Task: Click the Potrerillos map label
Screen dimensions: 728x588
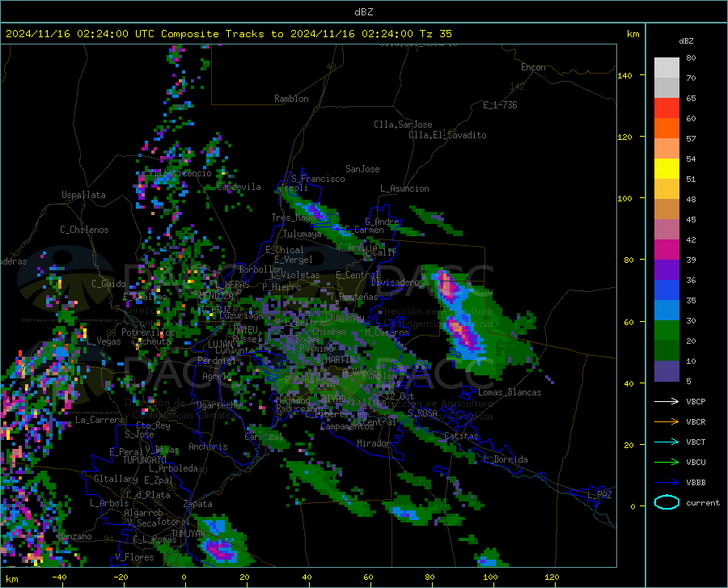Action: pyautogui.click(x=148, y=332)
